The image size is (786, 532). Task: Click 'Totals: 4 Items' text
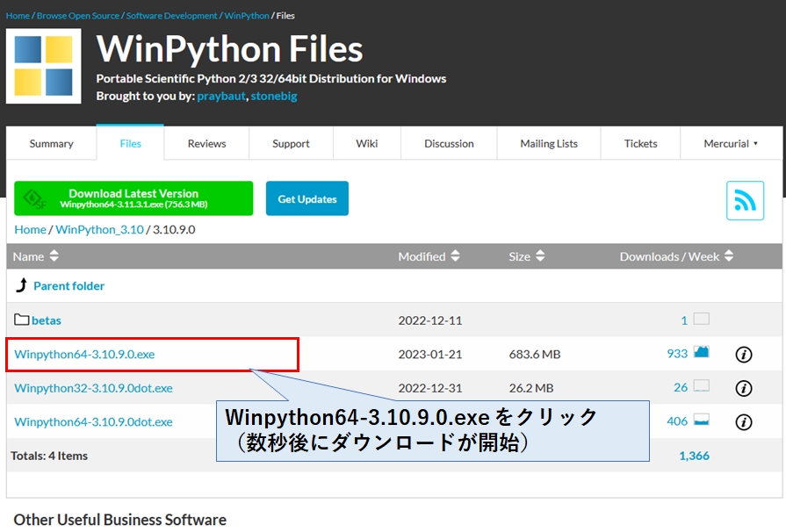click(49, 456)
